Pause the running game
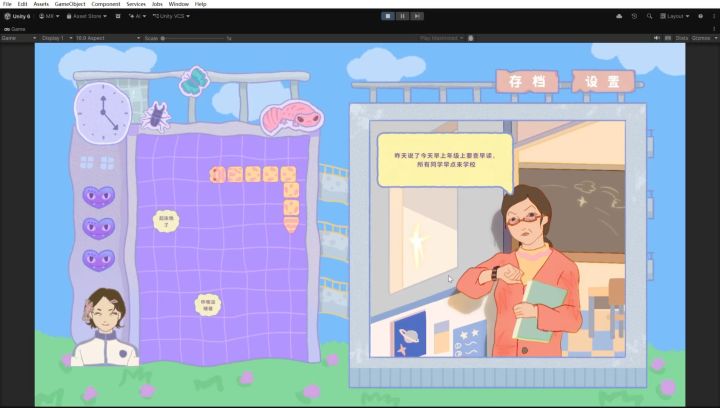The width and height of the screenshot is (720, 408). tap(402, 16)
